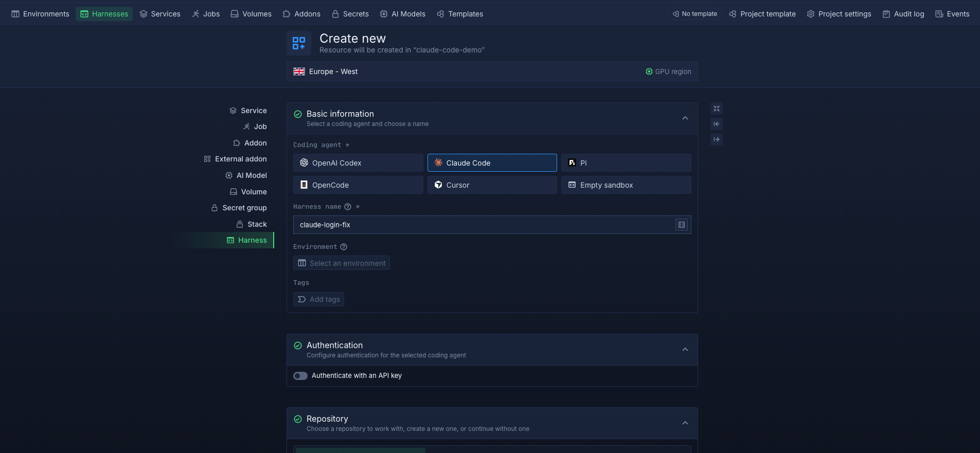Choose Volume in the resource type sidebar
This screenshot has width=980, height=453.
pos(248,192)
